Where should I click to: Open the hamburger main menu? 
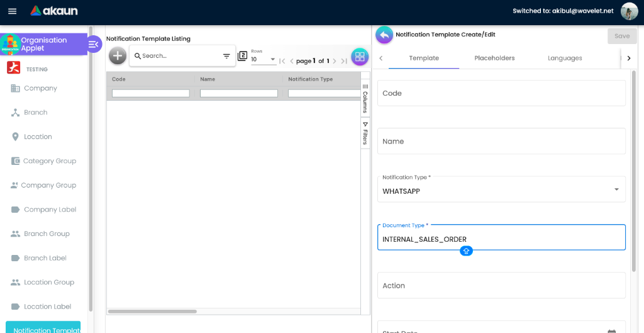(13, 11)
